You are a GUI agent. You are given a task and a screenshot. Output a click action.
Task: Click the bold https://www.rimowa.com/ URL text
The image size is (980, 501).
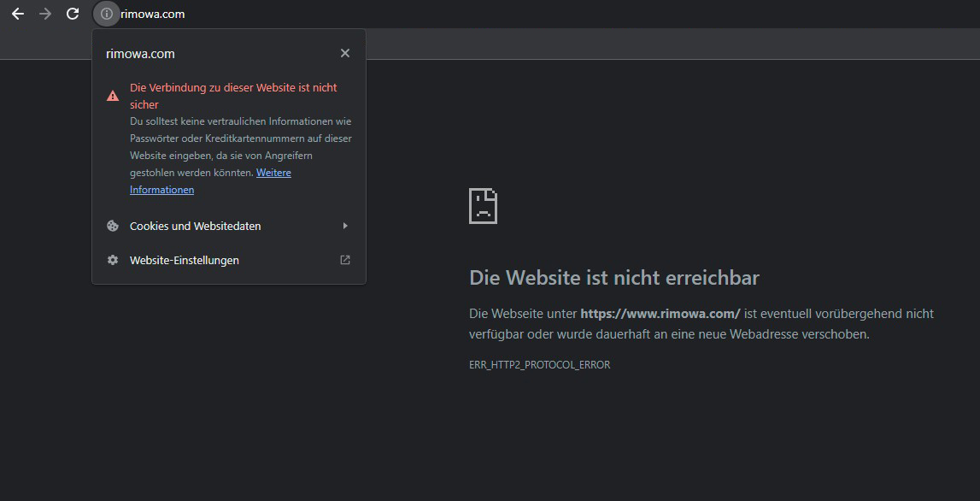point(660,314)
